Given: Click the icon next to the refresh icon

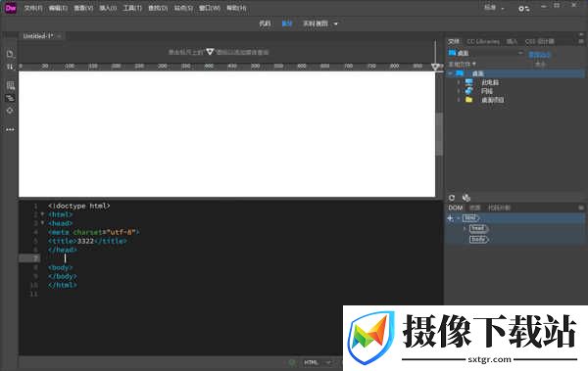Looking at the screenshot, I should coord(466,198).
